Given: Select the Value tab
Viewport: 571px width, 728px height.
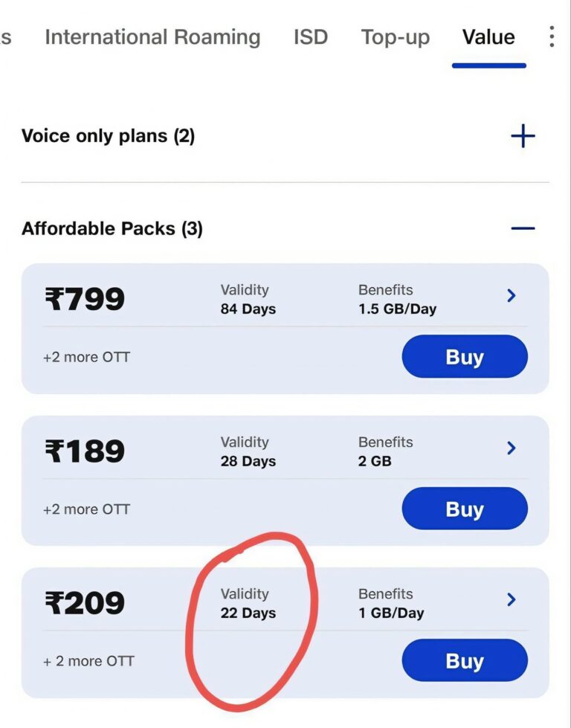Looking at the screenshot, I should click(x=488, y=37).
